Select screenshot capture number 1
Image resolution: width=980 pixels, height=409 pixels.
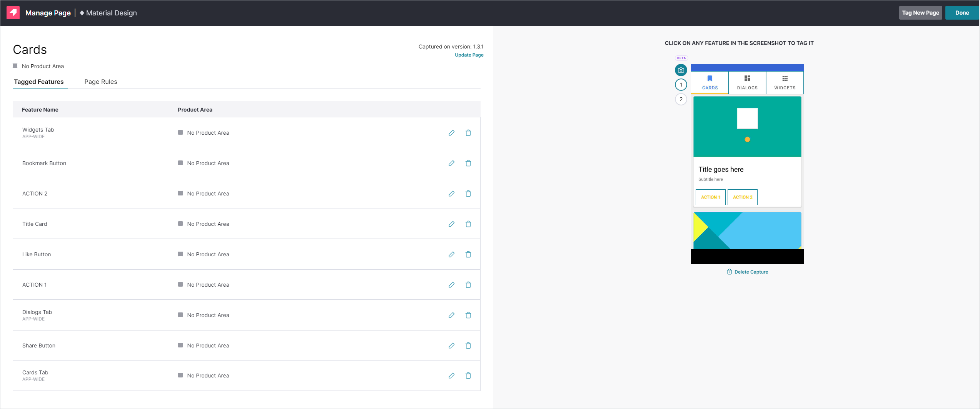click(x=681, y=85)
